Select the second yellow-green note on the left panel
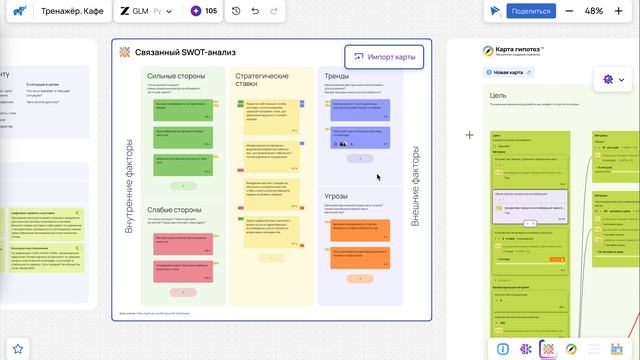This screenshot has width=640, height=360. tap(46, 258)
